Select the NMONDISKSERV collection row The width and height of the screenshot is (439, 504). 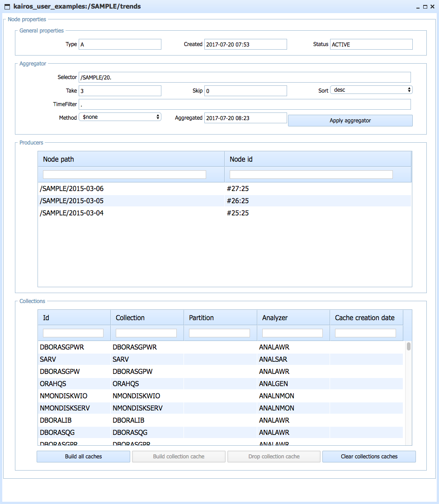221,408
